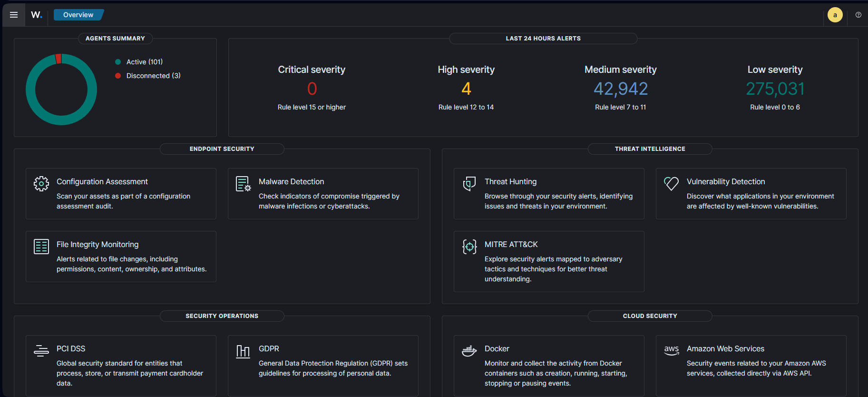
Task: Toggle the Disconnected agents legend item
Action: coord(153,76)
